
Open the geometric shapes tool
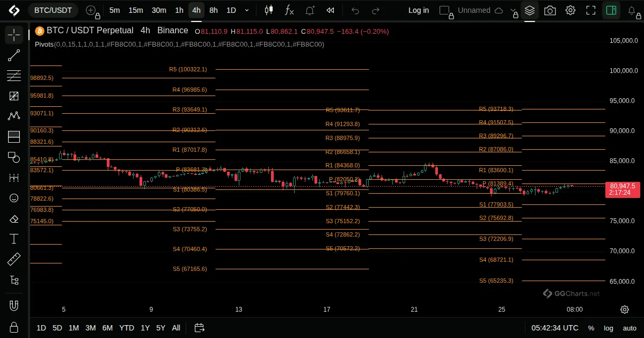(x=14, y=157)
